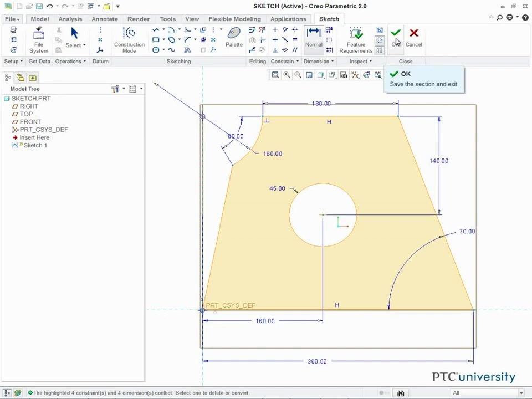Pick the Fillet sketching tool
The width and height of the screenshot is (532, 399).
click(x=187, y=30)
